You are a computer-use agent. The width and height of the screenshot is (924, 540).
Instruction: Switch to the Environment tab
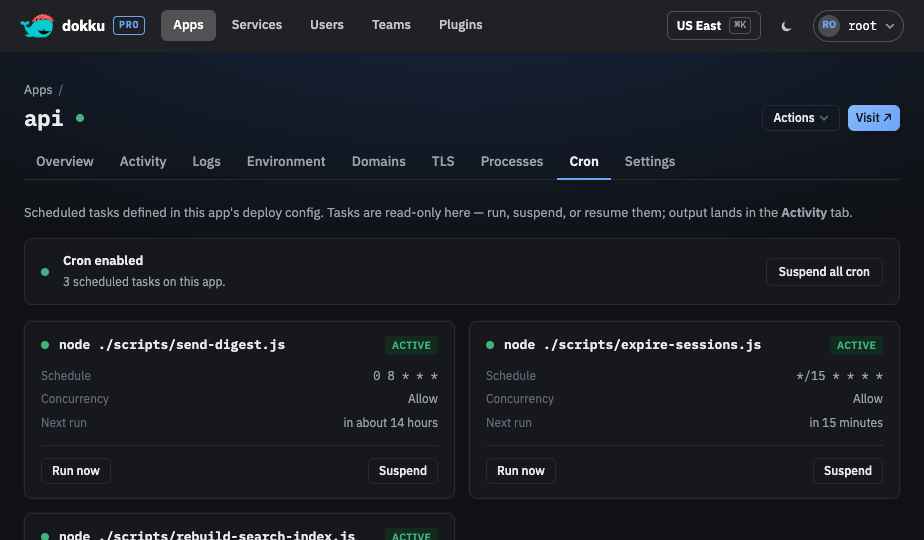286,162
